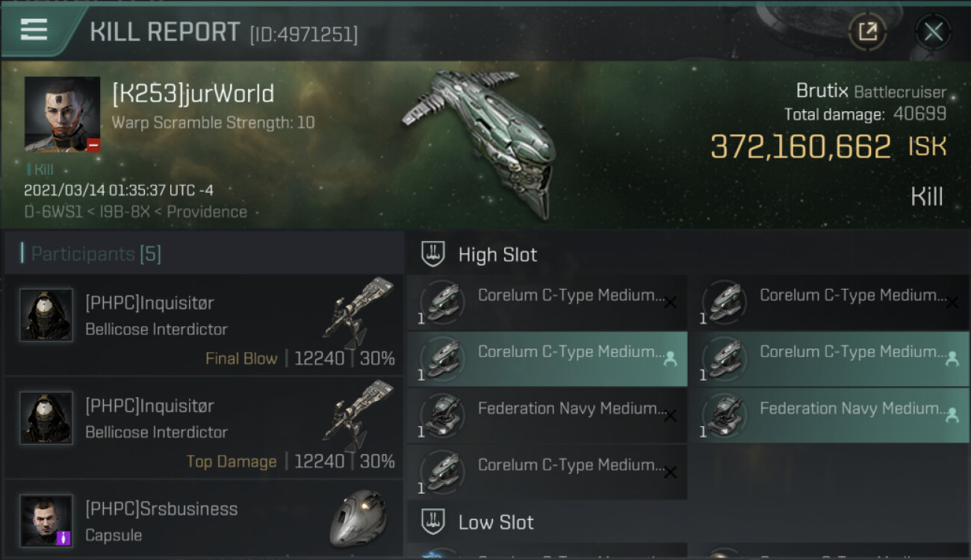Screen dimensions: 971x560
Task: Select first Corelum C-Type Medium high slot
Action: tap(547, 302)
